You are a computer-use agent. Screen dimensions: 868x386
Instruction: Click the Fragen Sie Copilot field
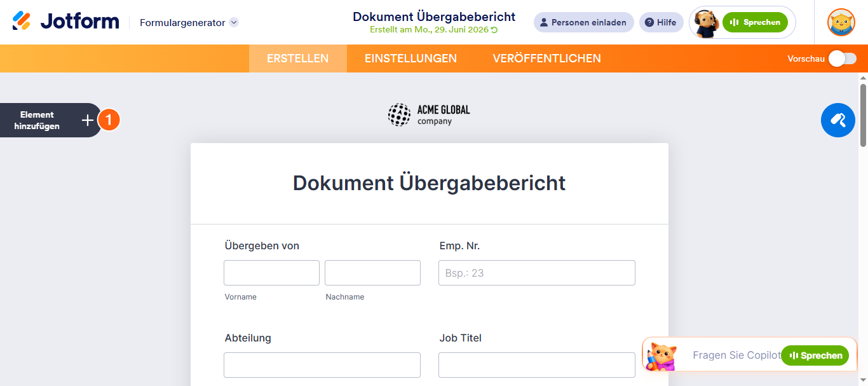click(x=736, y=355)
